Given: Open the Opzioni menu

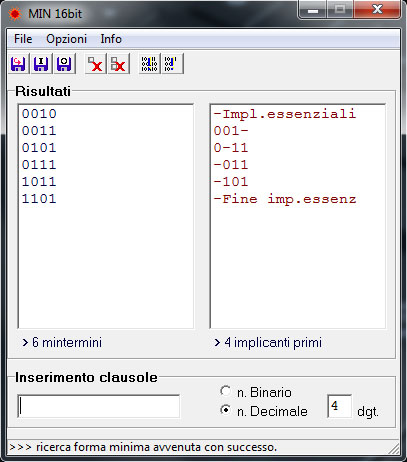Looking at the screenshot, I should [x=66, y=39].
